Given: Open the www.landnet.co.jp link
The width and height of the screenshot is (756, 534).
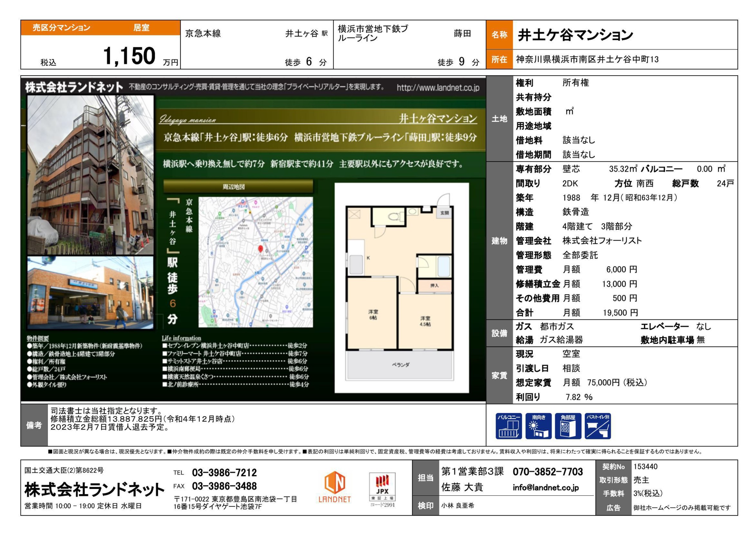Looking at the screenshot, I should point(438,87).
